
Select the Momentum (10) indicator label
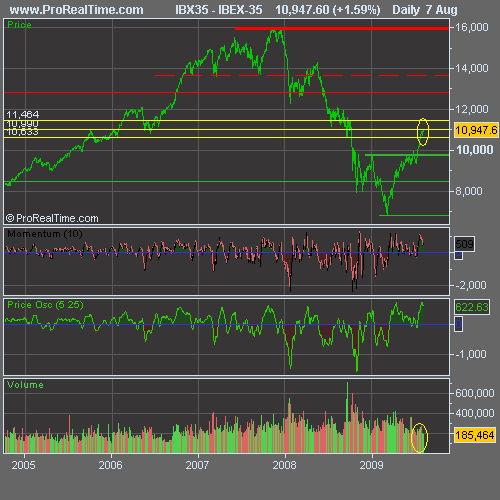pyautogui.click(x=45, y=234)
